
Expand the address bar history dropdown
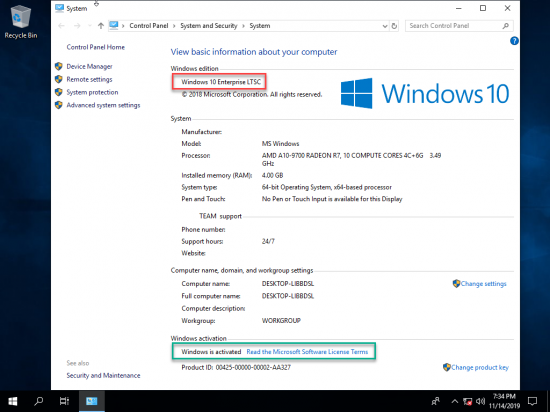click(385, 26)
